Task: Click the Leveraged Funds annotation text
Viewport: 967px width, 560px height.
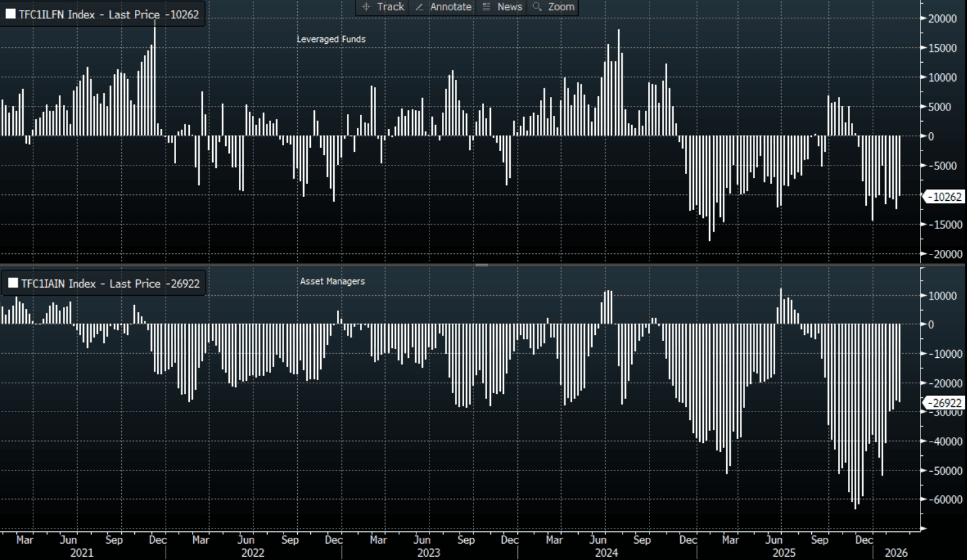Action: coord(331,39)
